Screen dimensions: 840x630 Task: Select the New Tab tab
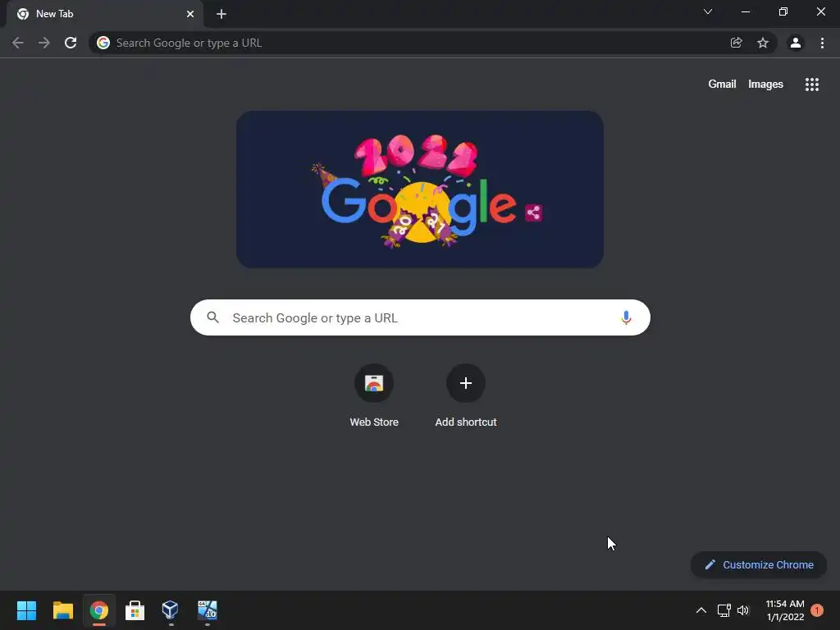coord(105,14)
